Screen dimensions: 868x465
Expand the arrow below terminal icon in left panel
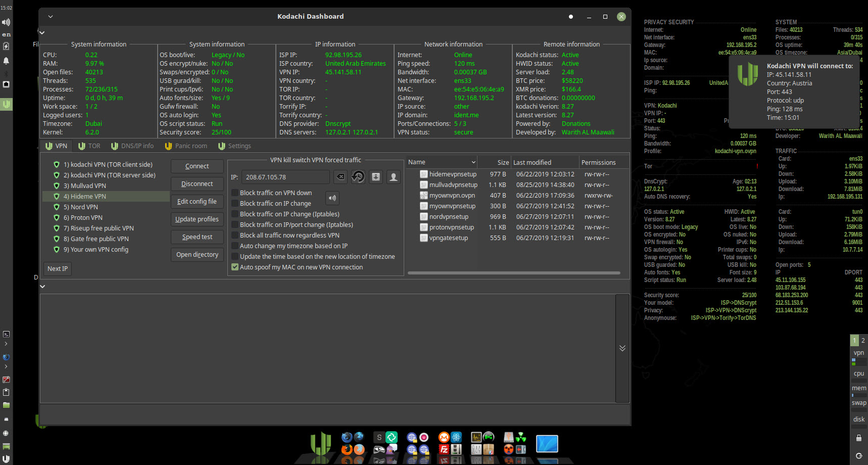point(6,344)
